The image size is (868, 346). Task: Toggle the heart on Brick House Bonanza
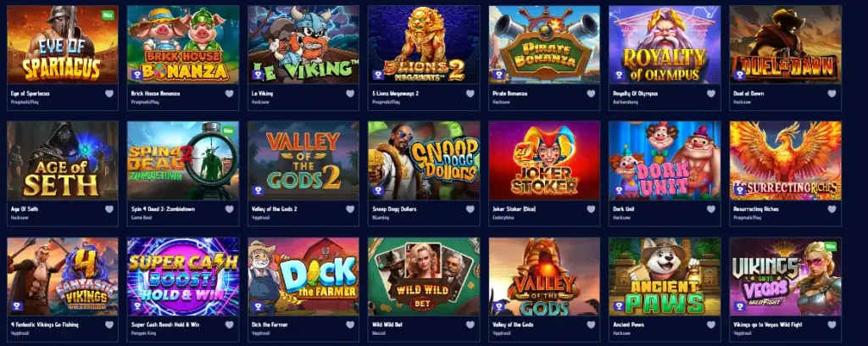(x=229, y=93)
